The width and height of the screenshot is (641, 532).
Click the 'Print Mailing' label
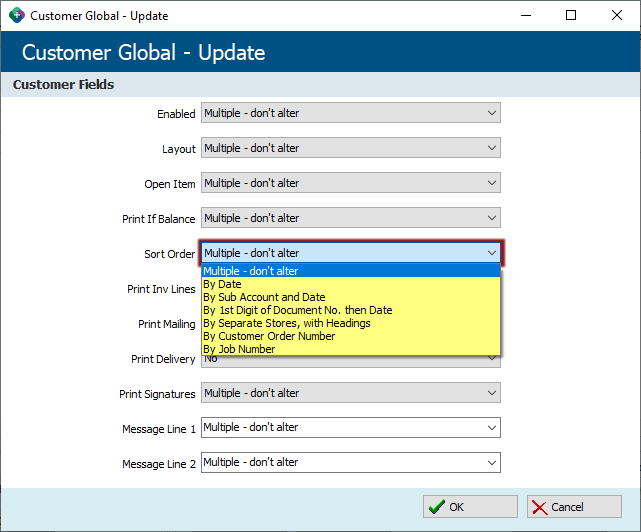click(x=167, y=324)
